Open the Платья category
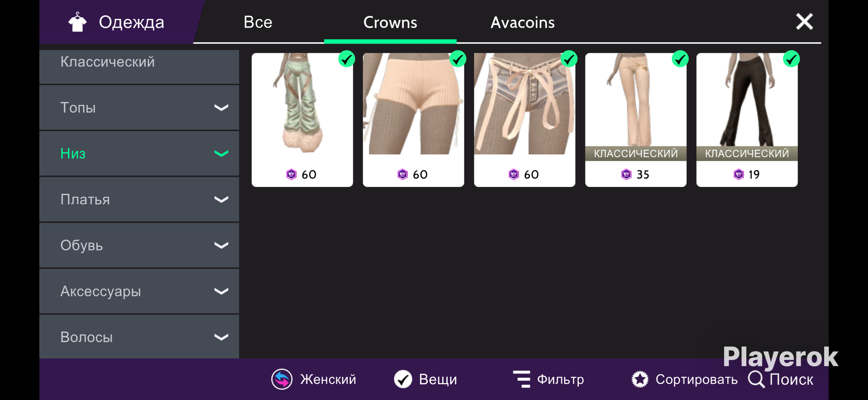 pyautogui.click(x=139, y=200)
